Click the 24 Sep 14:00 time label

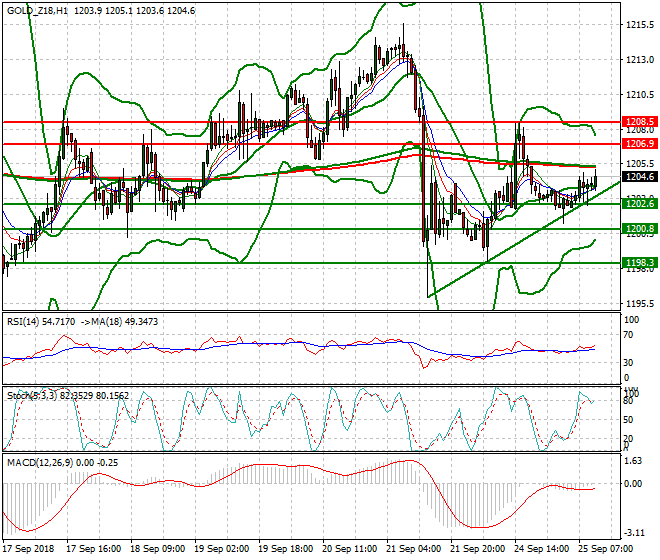[541, 549]
